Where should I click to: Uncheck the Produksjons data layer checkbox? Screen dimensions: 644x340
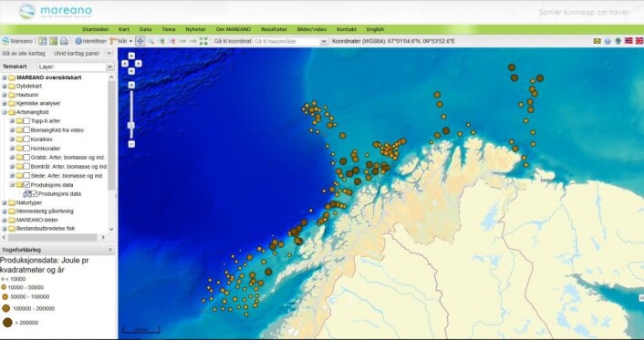point(34,194)
